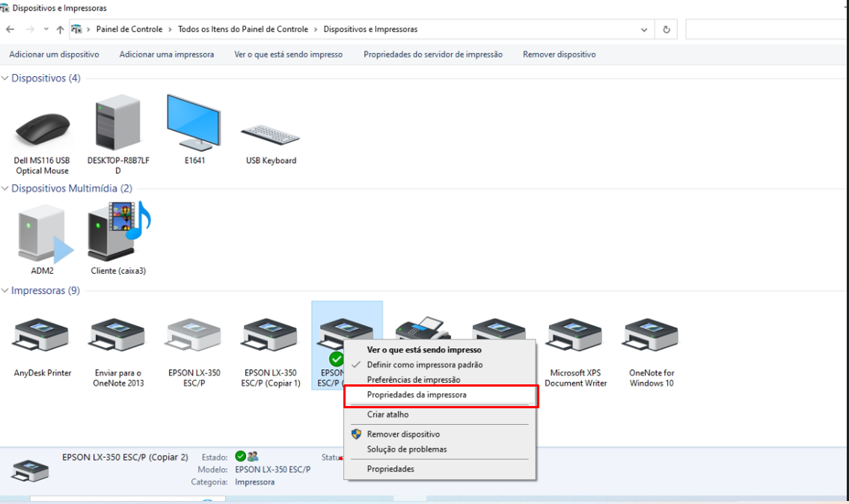
Task: Select the Dell MS116 USB Optical Mouse device
Action: click(x=42, y=135)
